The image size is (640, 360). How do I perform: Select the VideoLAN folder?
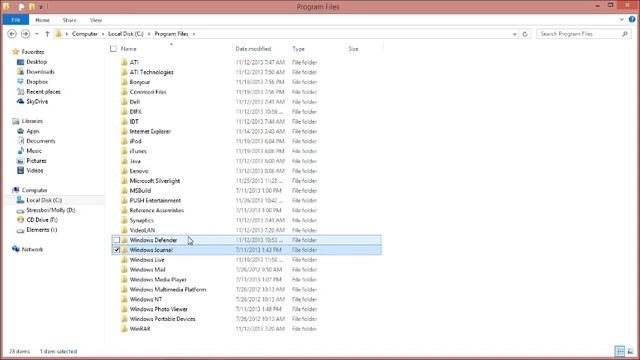pos(142,230)
